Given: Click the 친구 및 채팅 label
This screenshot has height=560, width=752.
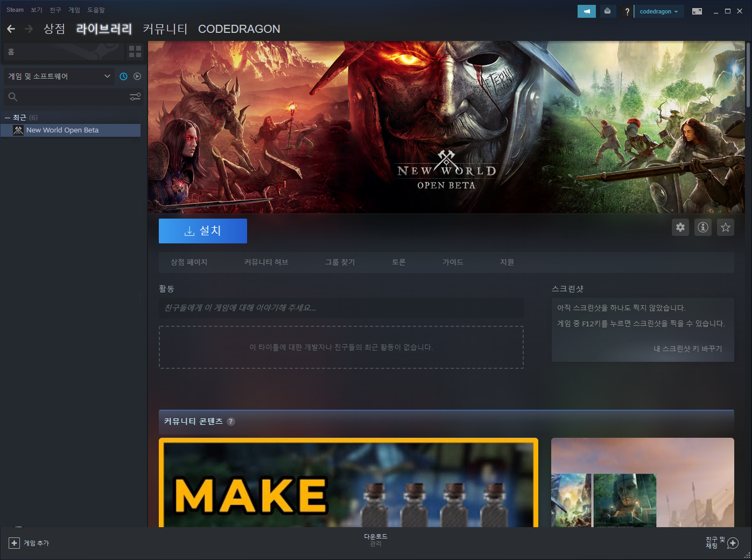Looking at the screenshot, I should coord(715,543).
